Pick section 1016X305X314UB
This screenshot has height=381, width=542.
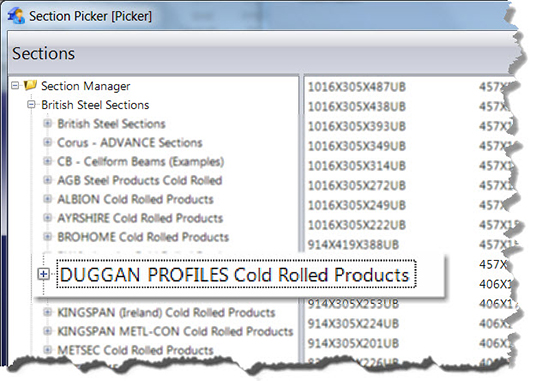coord(356,166)
